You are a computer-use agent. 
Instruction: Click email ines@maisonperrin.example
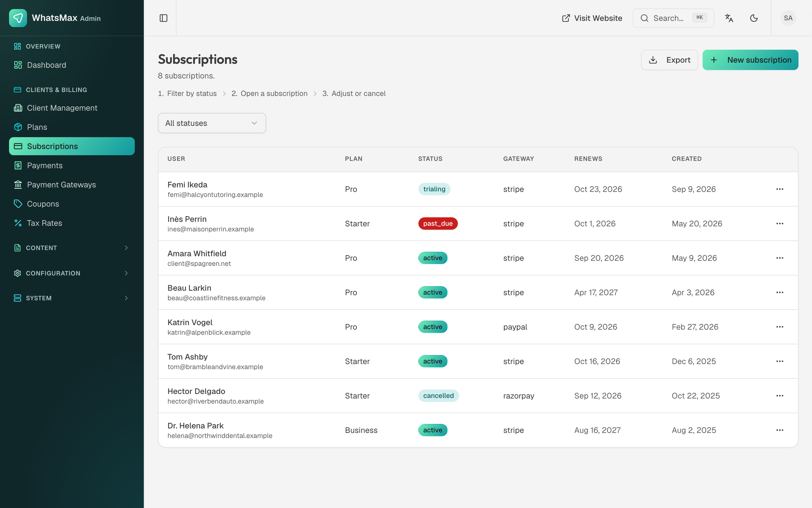(211, 229)
